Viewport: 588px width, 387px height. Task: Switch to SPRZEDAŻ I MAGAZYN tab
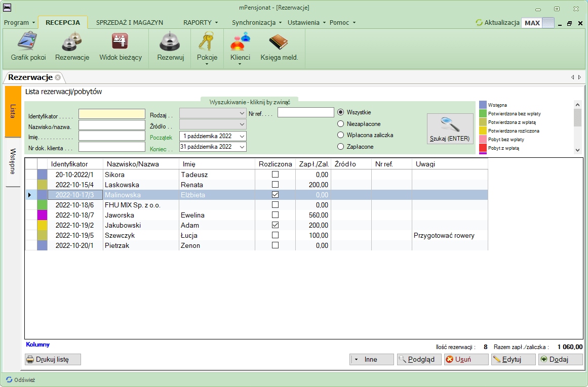point(129,22)
